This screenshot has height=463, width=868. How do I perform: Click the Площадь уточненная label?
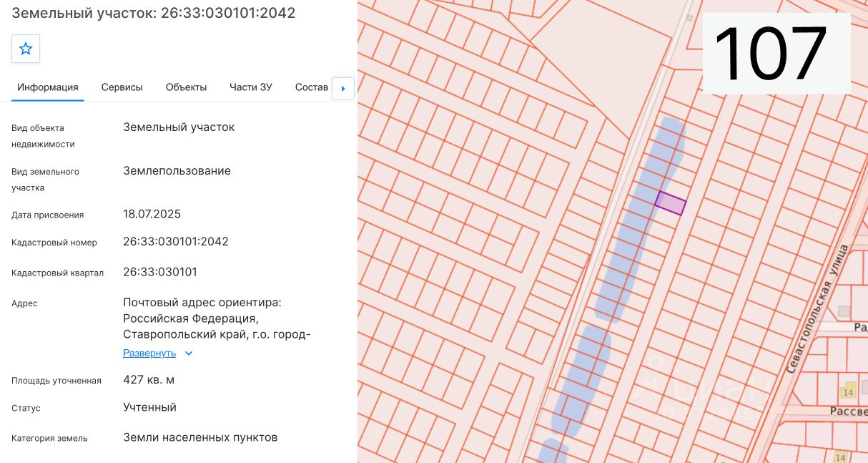(56, 381)
